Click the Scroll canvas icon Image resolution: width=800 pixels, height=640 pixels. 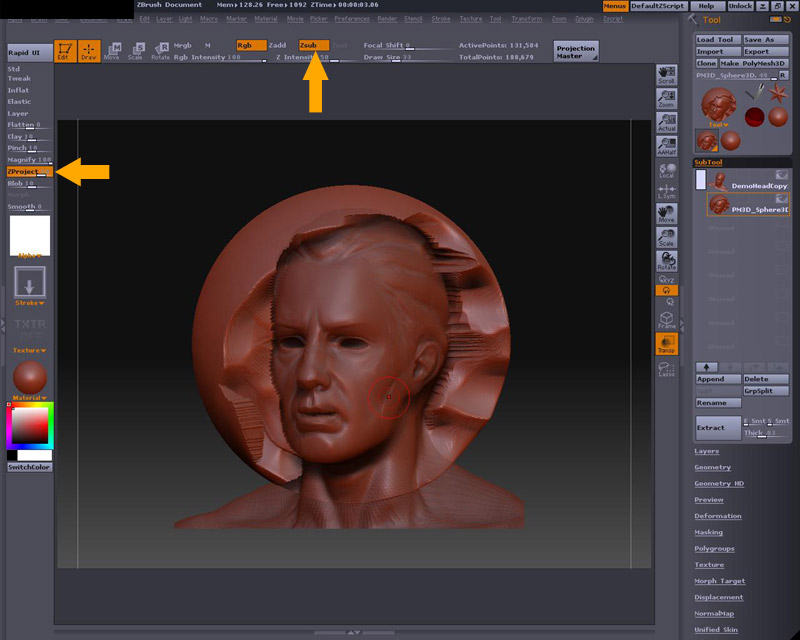coord(667,76)
